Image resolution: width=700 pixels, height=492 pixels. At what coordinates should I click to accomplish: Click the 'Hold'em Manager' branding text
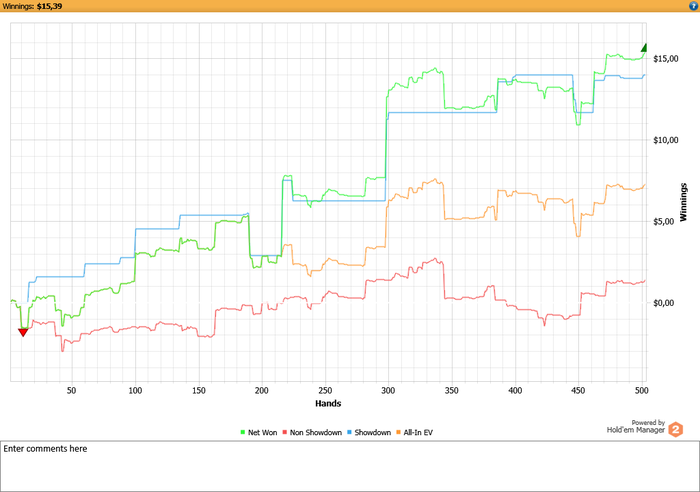click(636, 430)
